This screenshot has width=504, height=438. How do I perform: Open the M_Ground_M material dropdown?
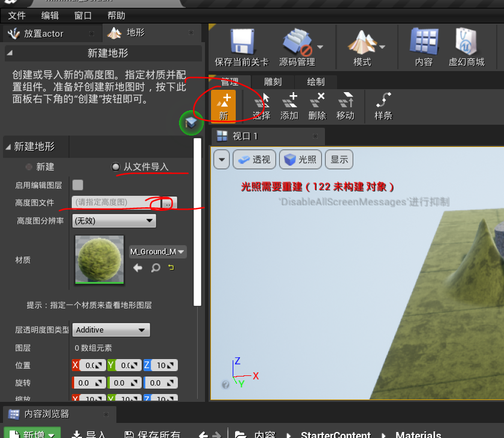pos(158,252)
